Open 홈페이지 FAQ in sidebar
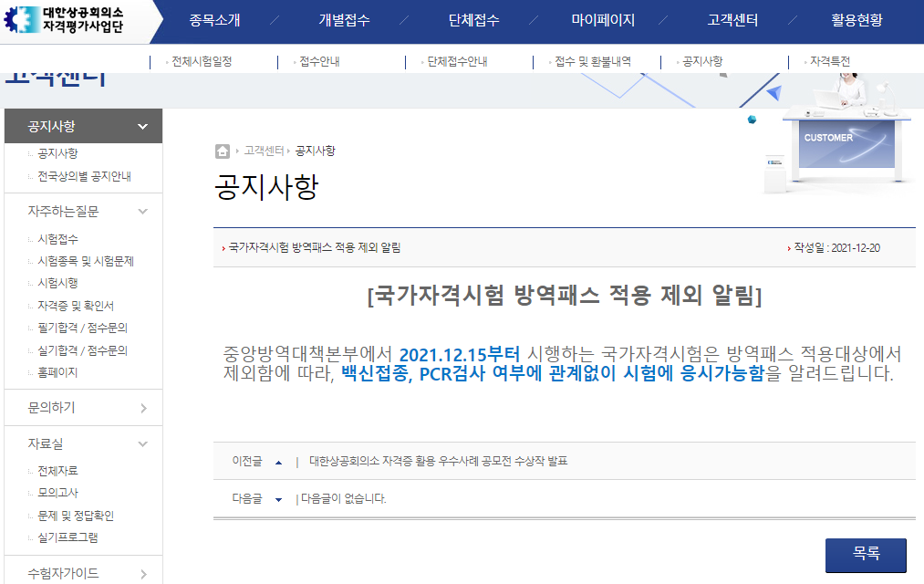This screenshot has height=584, width=924. pos(57,372)
